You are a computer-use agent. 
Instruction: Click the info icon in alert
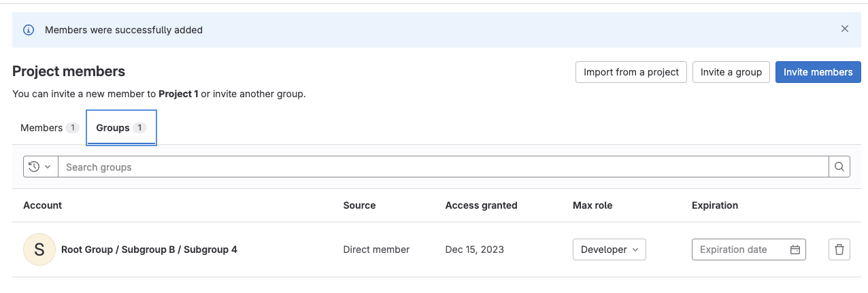tap(29, 30)
